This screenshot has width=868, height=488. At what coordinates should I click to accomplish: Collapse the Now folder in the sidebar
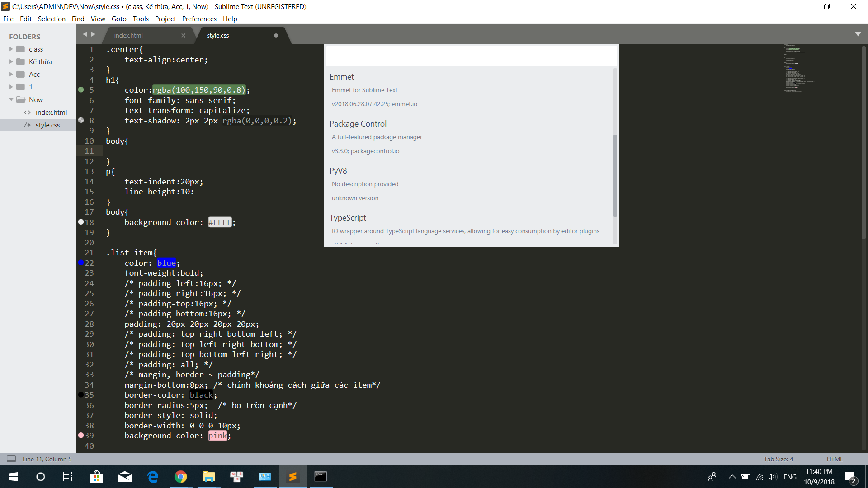point(11,99)
